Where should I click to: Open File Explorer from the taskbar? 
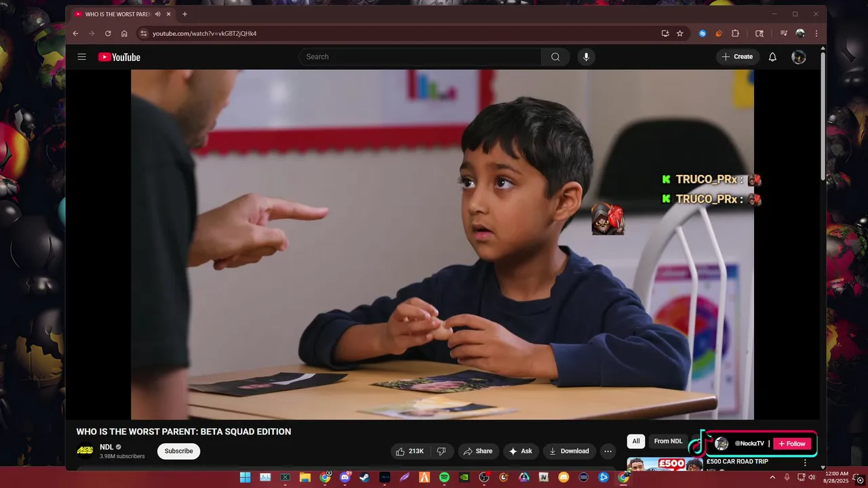pos(305,477)
